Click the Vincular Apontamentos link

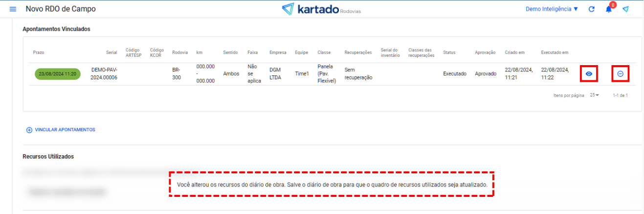click(x=65, y=130)
